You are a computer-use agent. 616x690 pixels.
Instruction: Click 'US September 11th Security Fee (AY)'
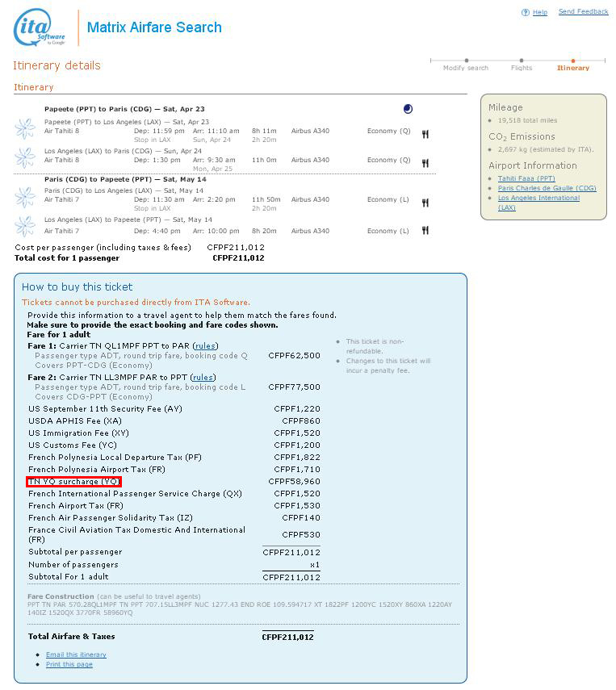[x=105, y=409]
